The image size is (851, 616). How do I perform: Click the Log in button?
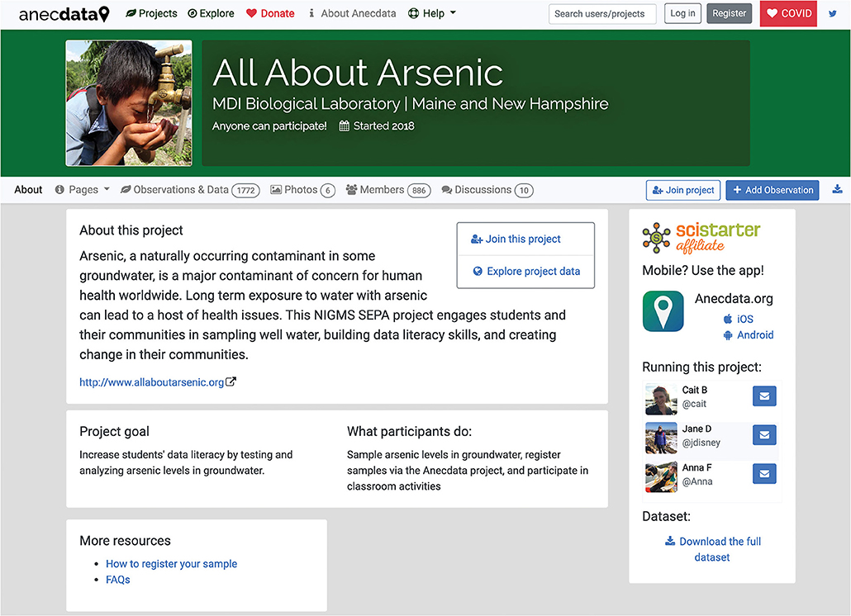click(x=682, y=13)
